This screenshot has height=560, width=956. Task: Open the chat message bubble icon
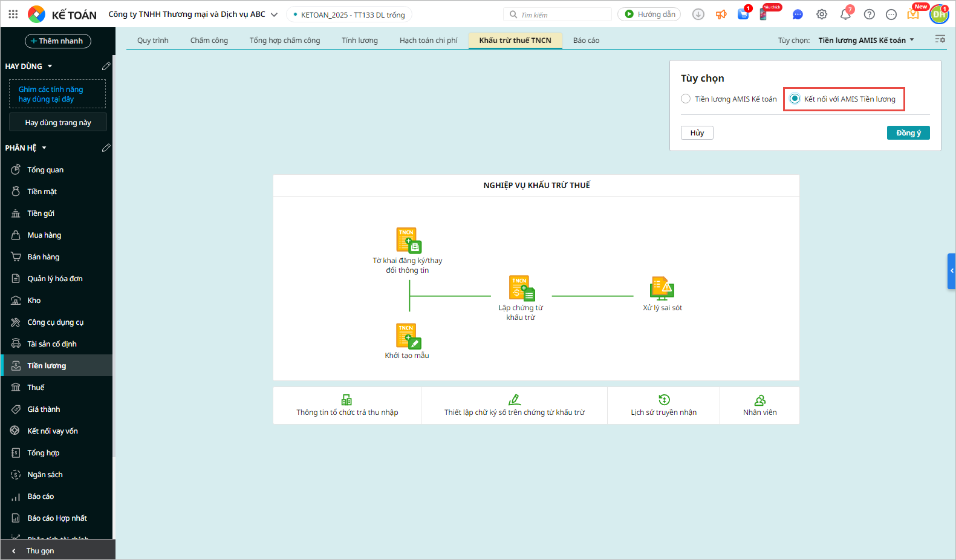[798, 15]
